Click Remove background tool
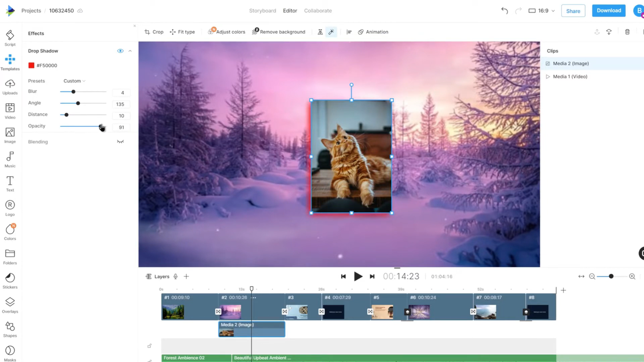Screen dimensions: 644x362 coord(278,32)
